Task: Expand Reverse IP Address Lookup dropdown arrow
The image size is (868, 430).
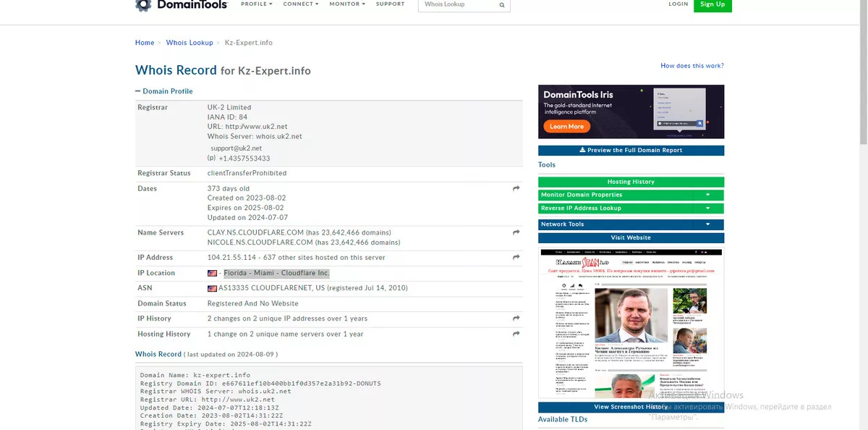Action: (x=708, y=208)
